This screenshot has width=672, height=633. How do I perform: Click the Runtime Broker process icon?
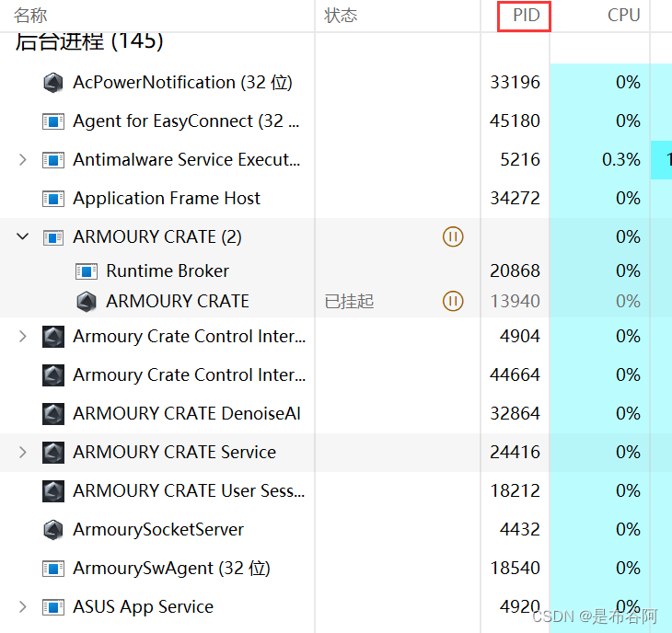87,271
